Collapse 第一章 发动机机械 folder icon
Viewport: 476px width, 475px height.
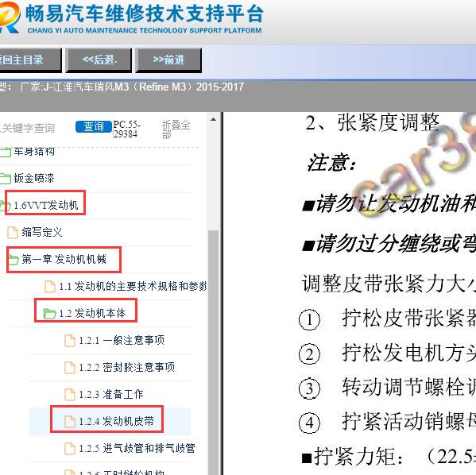pyautogui.click(x=13, y=260)
